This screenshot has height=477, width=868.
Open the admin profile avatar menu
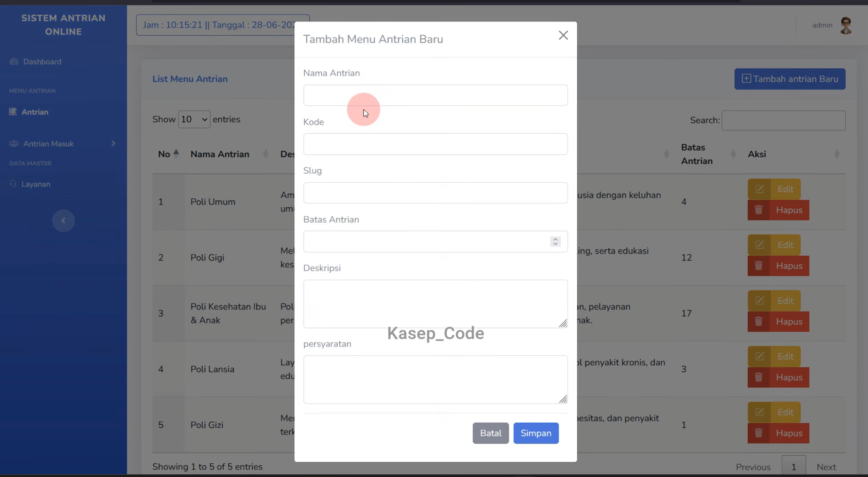click(x=846, y=25)
